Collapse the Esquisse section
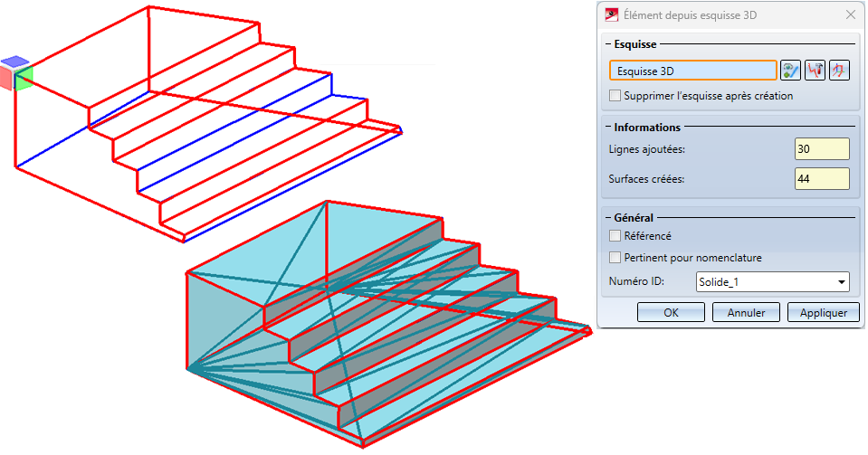 [x=608, y=44]
